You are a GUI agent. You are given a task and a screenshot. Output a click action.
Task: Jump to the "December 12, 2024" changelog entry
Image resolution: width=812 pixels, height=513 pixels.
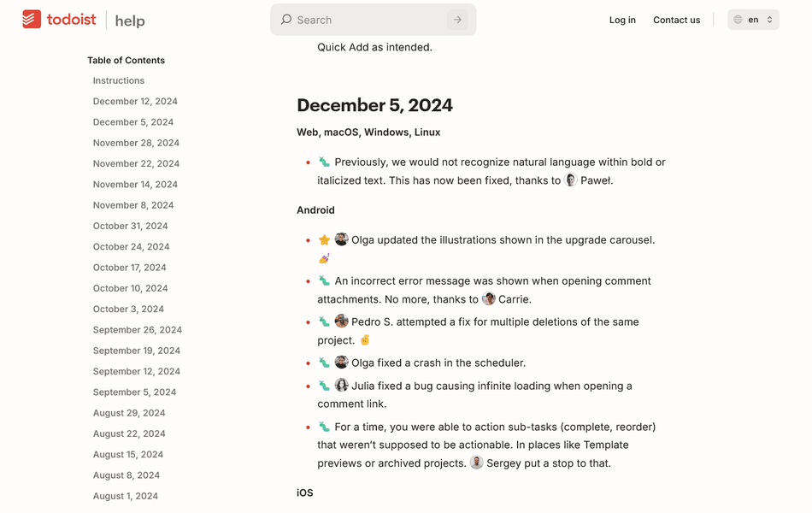tap(135, 101)
